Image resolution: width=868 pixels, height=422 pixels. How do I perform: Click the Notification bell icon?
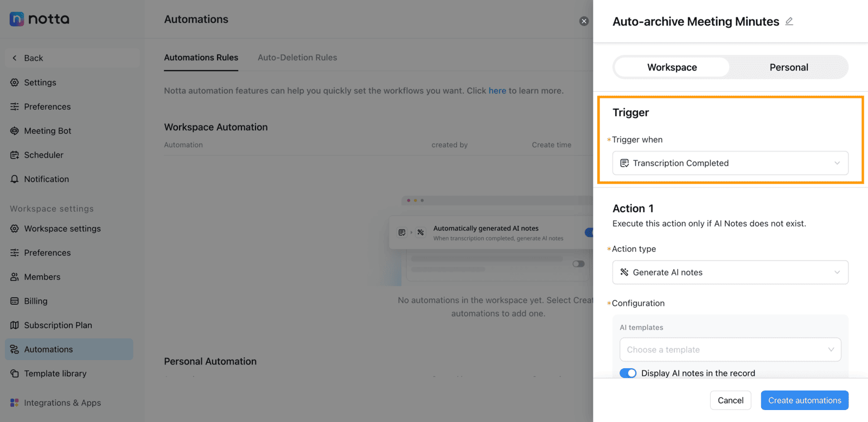click(x=15, y=179)
